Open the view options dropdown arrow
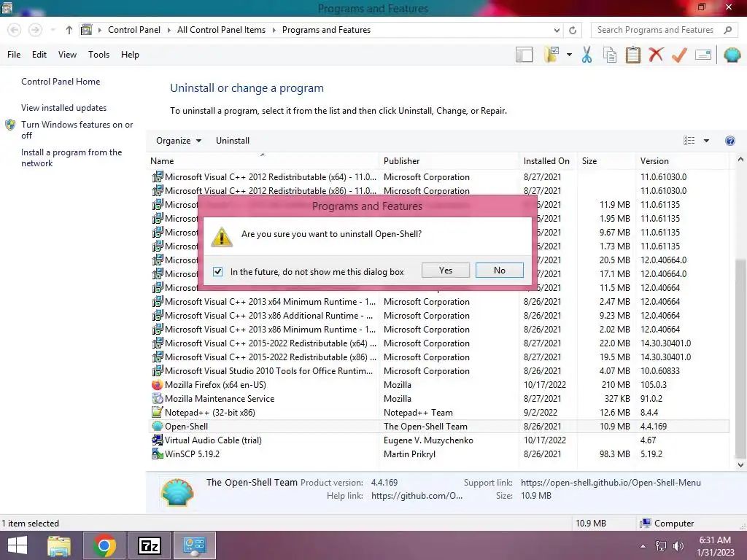 (x=706, y=141)
